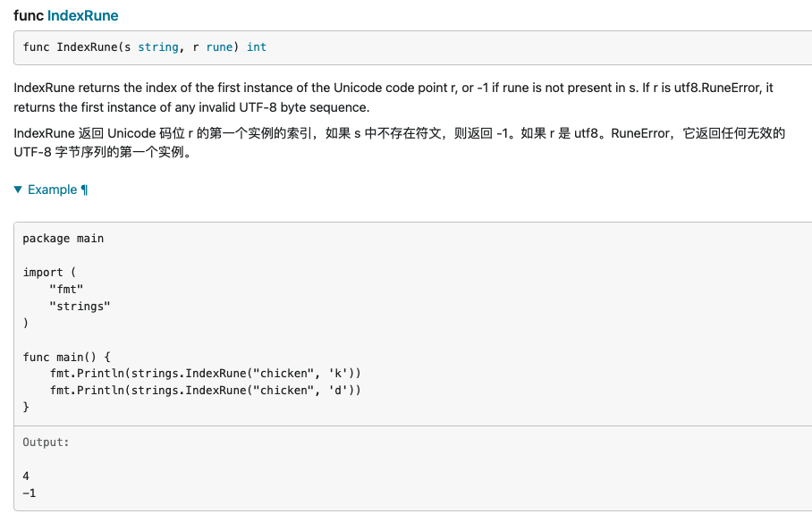Click the Example label link

tap(53, 190)
